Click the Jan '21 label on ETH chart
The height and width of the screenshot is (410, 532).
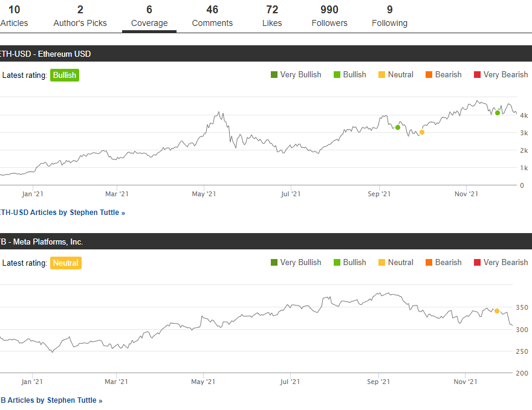[33, 194]
